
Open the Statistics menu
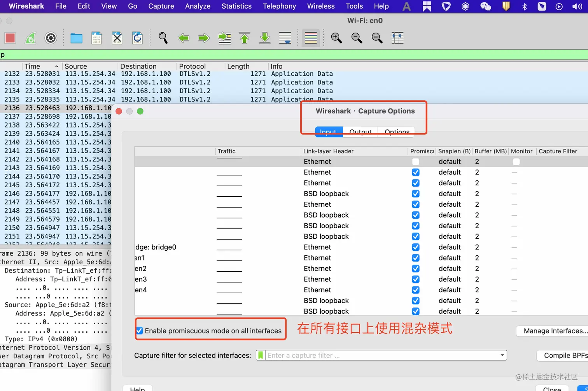pos(236,6)
